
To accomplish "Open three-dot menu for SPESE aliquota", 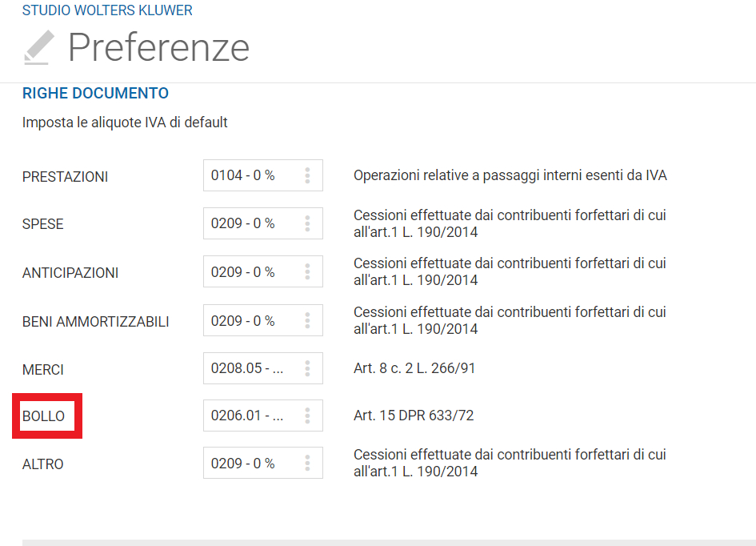I will 308,223.
